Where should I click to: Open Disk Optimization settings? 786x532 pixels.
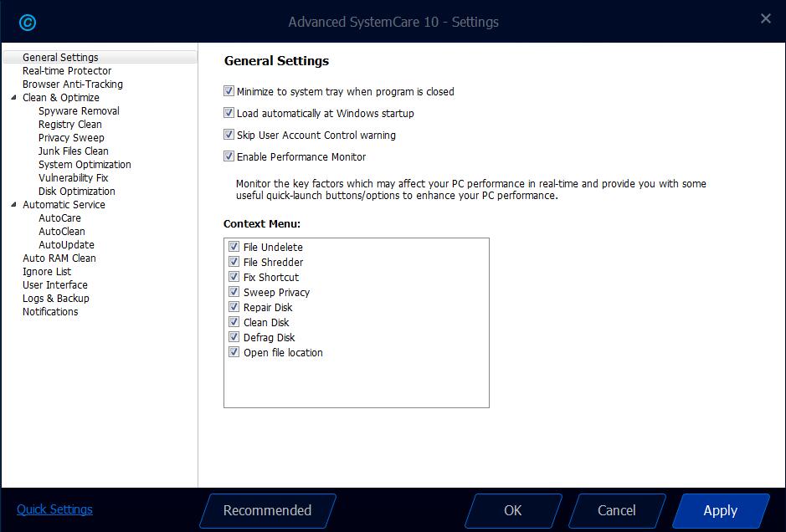pyautogui.click(x=77, y=191)
